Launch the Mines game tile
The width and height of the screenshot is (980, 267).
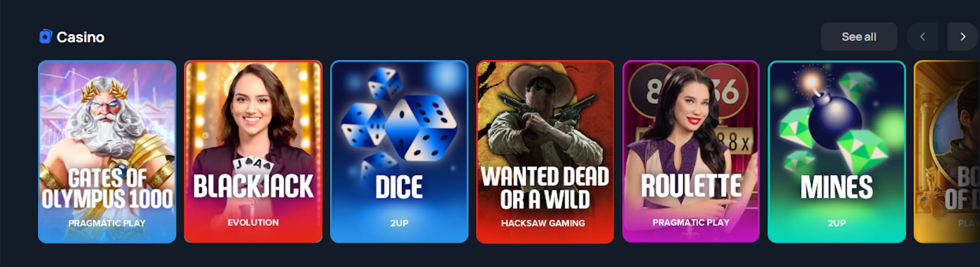point(837,152)
